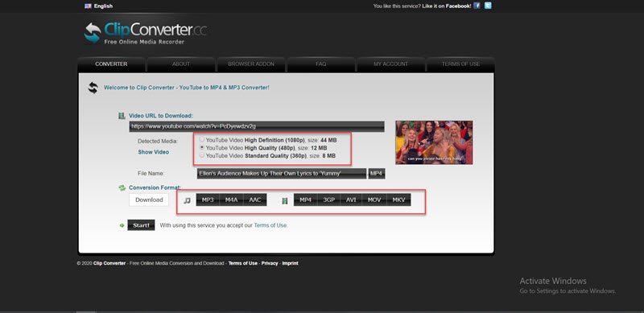Select Standard Quality (360p) radio option

click(202, 155)
